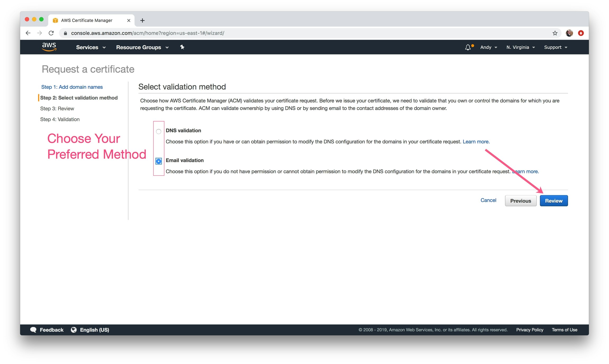Bookmark this page with the star icon
The image size is (609, 364).
point(555,33)
